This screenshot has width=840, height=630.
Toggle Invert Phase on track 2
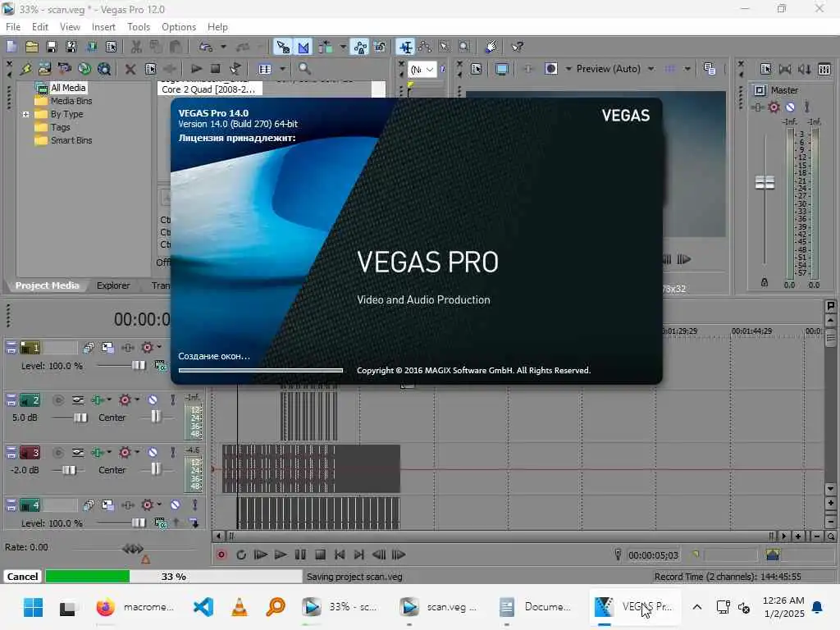coord(78,400)
